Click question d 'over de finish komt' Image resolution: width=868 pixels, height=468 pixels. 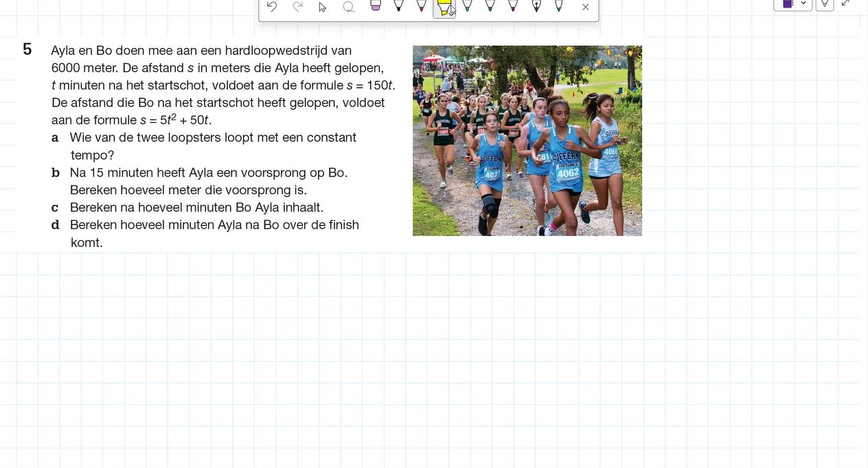[x=215, y=233]
